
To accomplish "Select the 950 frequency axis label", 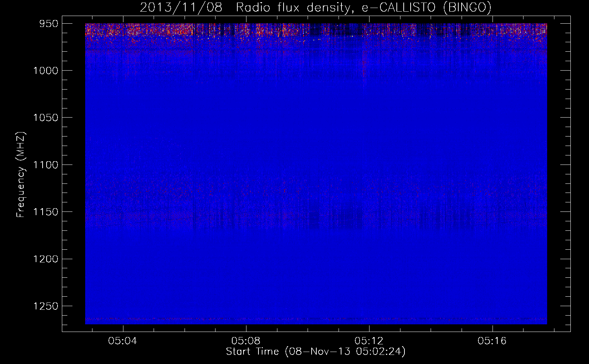I will [49, 24].
